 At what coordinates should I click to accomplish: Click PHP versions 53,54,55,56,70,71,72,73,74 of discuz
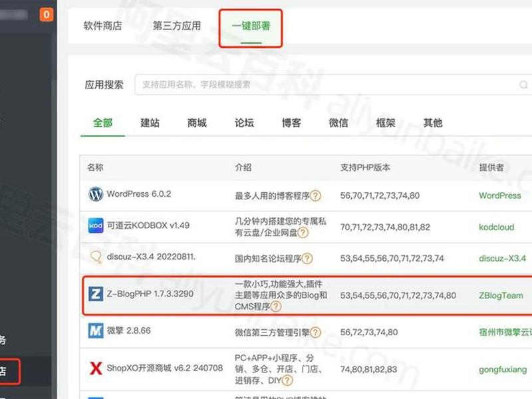point(392,259)
